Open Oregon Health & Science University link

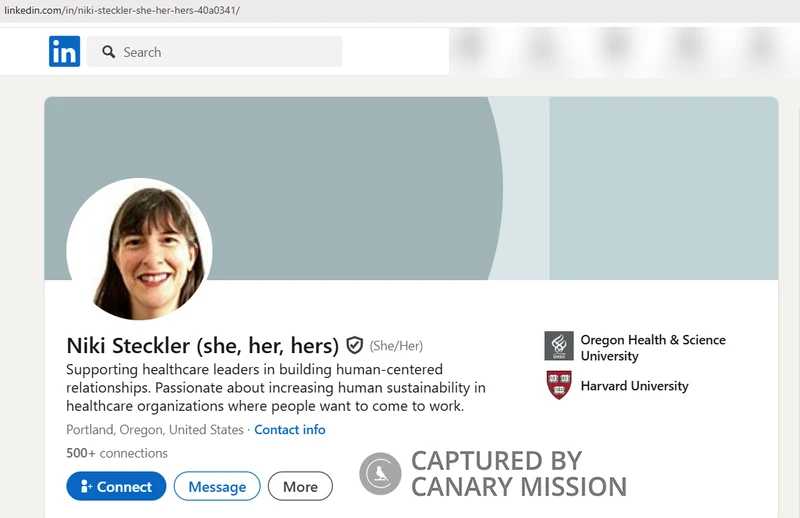[653, 348]
